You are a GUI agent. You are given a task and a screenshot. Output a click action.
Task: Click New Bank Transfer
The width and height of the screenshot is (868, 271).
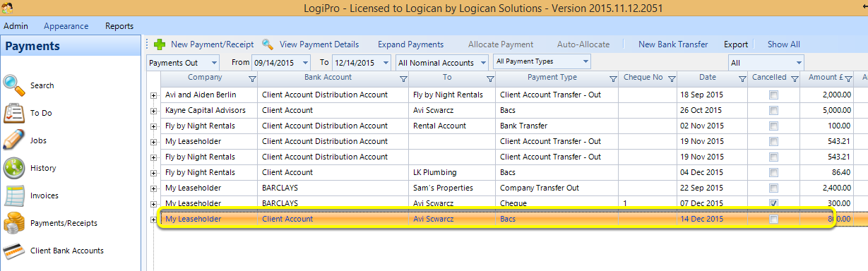673,44
